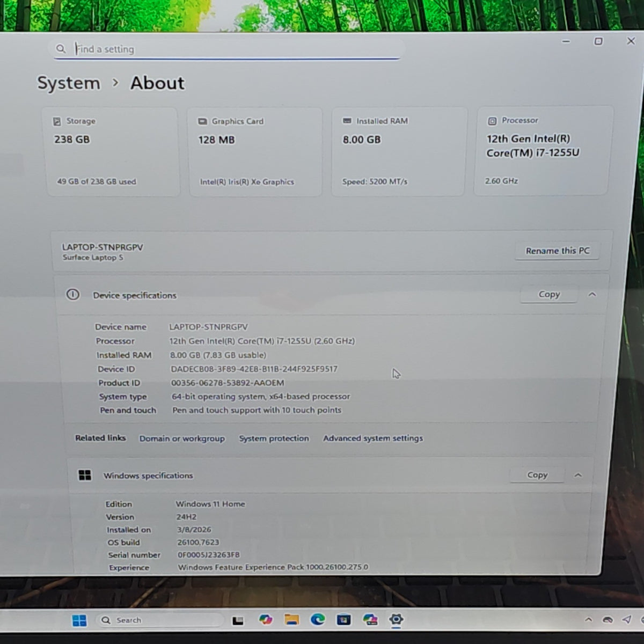Launch Microsoft Edge from the taskbar
Image resolution: width=644 pixels, height=644 pixels.
tap(318, 620)
